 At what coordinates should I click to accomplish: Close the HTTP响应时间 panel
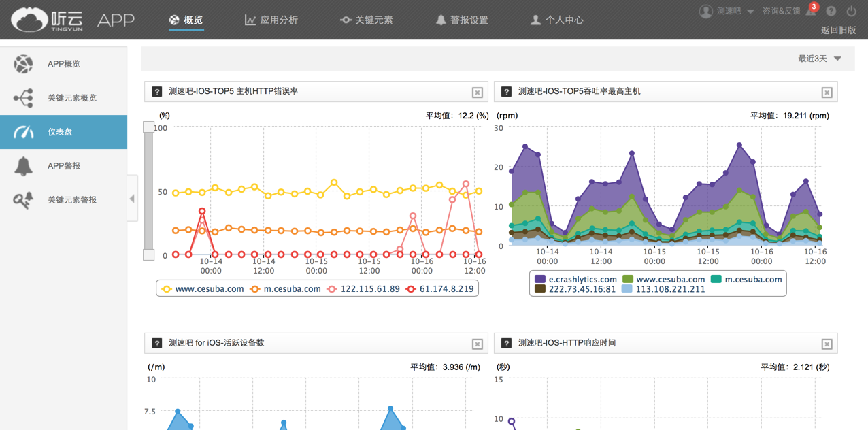827,344
